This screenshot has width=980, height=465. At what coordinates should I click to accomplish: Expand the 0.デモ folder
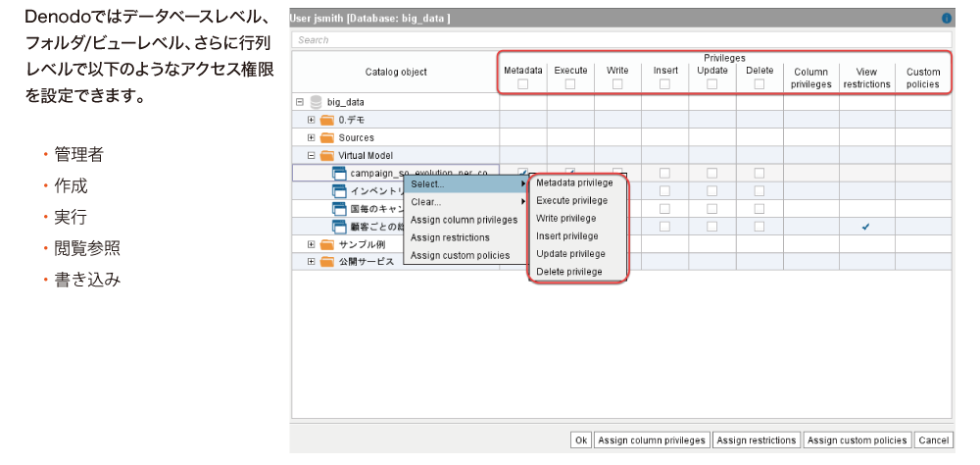[312, 120]
